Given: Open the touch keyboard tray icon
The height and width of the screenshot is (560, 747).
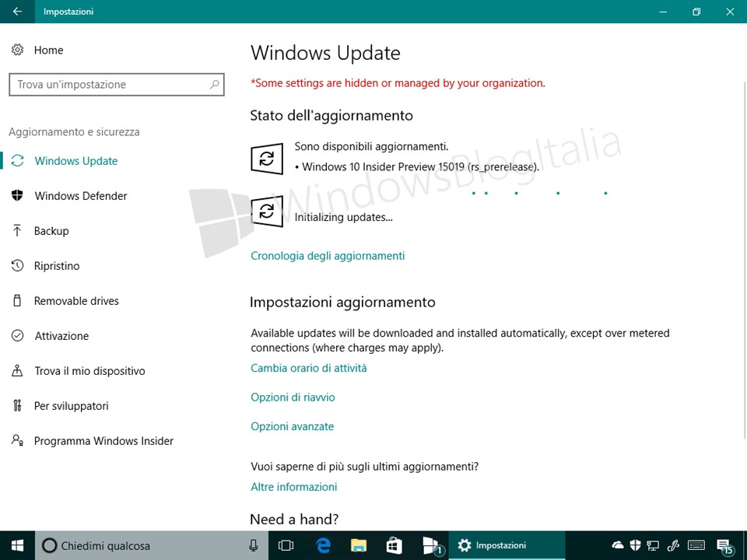Looking at the screenshot, I should pyautogui.click(x=696, y=545).
